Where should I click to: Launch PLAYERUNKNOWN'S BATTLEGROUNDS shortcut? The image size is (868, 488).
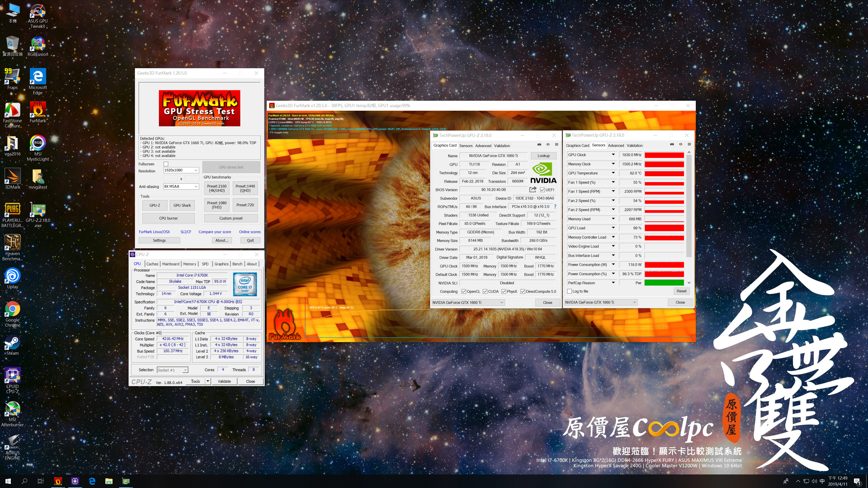tap(12, 215)
